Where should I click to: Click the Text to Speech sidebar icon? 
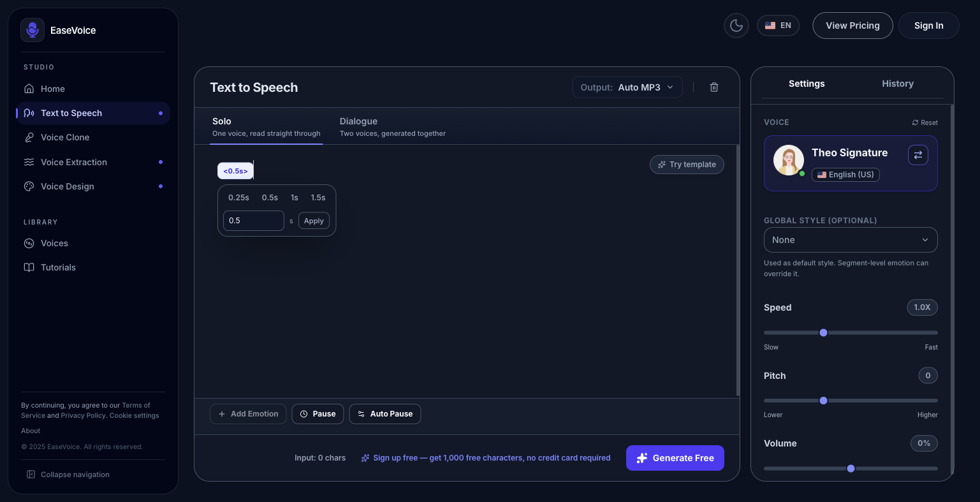[29, 113]
